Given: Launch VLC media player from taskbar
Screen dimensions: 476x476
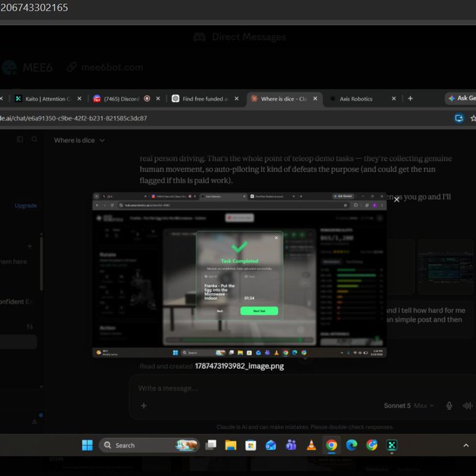Looking at the screenshot, I should click(x=311, y=445).
